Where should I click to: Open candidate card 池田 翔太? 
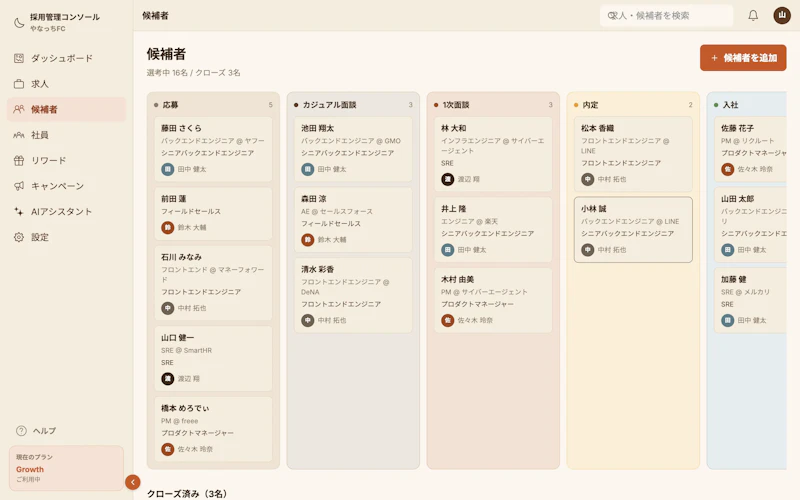[353, 149]
